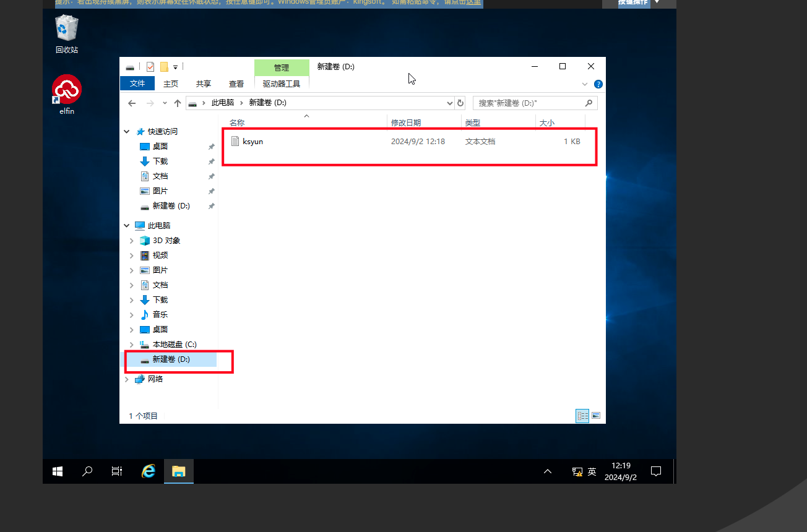
Task: Refresh the 新建卷 (D:) folder view
Action: point(460,103)
